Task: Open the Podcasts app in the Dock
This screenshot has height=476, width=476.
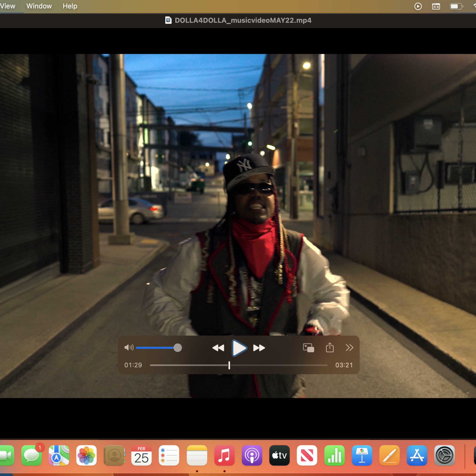Action: coord(252,456)
